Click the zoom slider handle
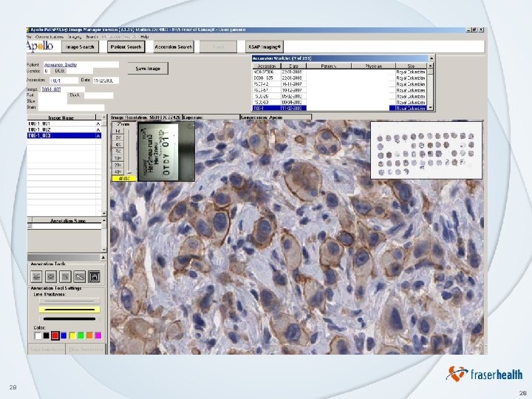The width and height of the screenshot is (532, 399). [129, 173]
